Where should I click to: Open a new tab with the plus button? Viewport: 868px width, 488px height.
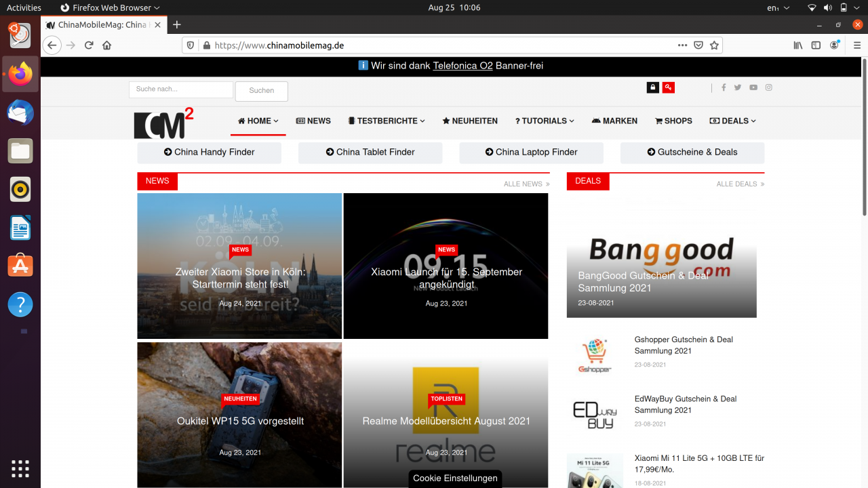click(177, 25)
